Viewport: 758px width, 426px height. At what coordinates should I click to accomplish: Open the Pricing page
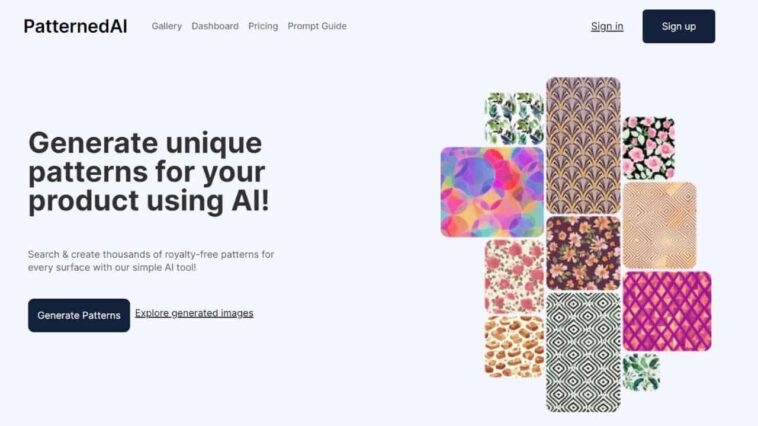click(263, 26)
